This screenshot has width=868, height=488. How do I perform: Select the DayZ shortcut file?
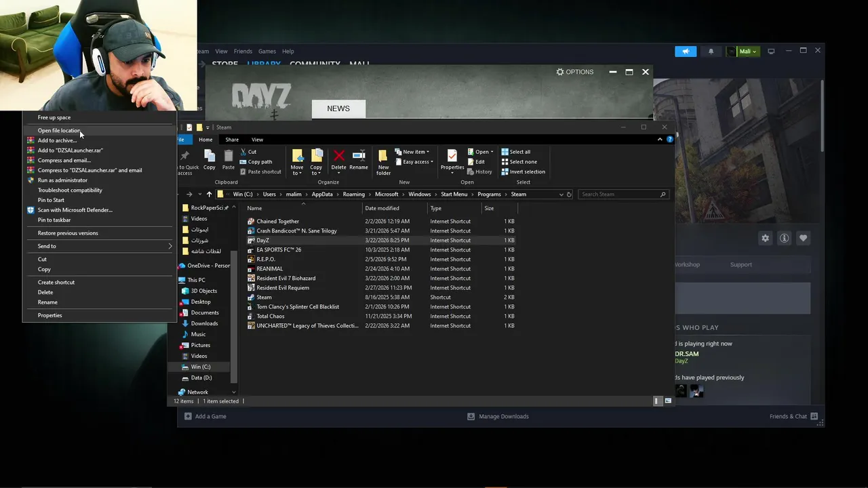[x=262, y=240]
